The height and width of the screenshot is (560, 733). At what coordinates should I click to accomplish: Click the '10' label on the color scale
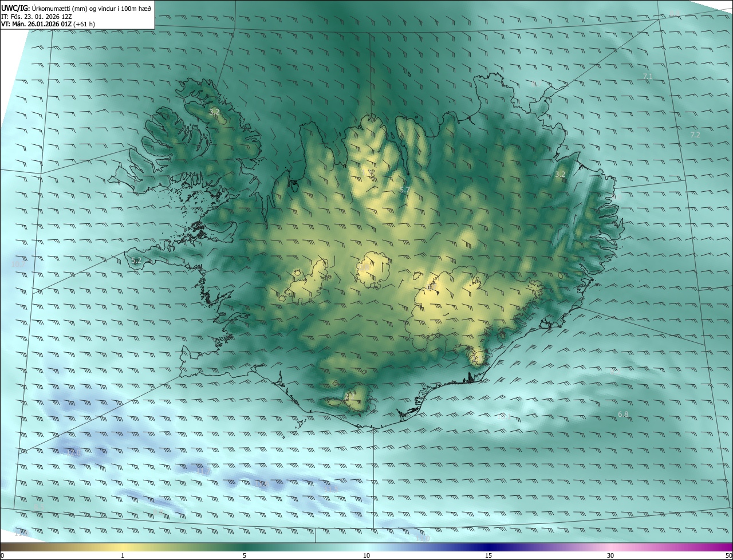pyautogui.click(x=366, y=555)
